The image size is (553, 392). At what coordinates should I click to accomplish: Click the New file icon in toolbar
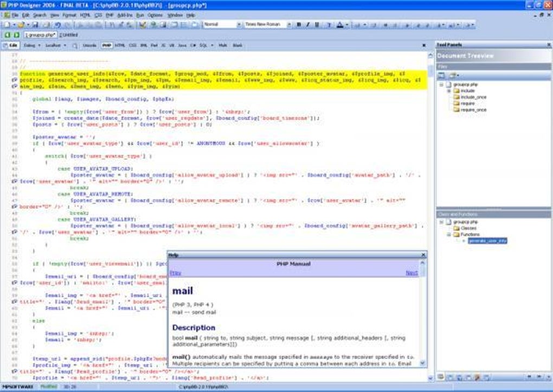pyautogui.click(x=7, y=25)
